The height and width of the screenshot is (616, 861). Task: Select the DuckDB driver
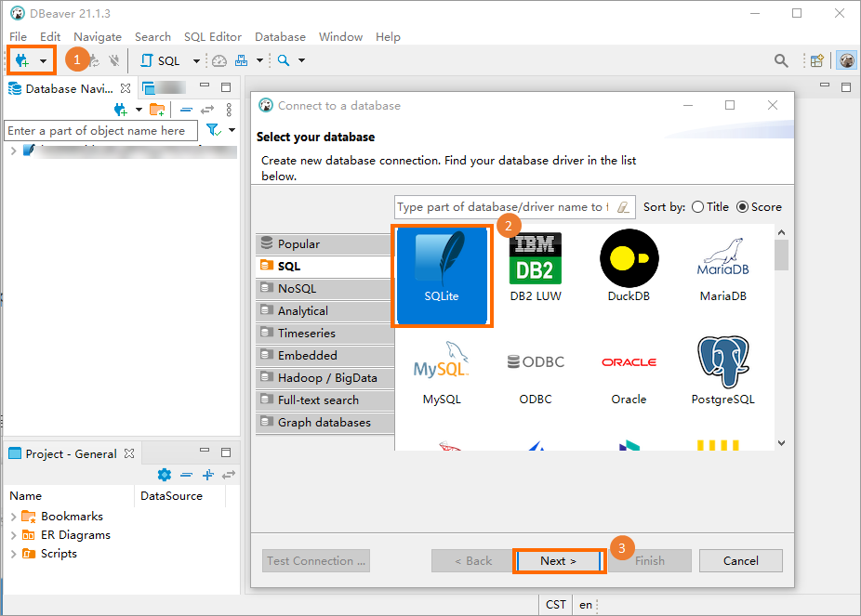pos(629,268)
